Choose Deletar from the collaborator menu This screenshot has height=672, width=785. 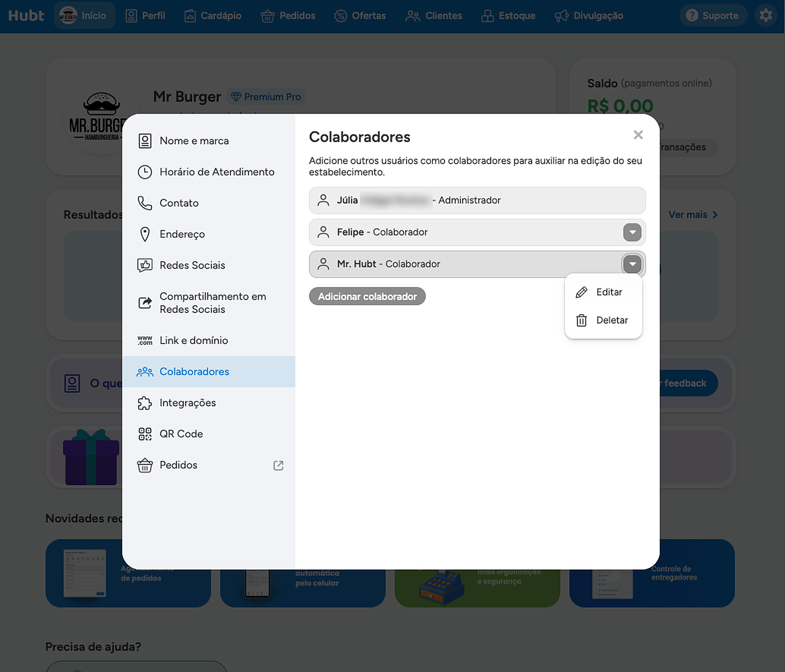tap(603, 320)
